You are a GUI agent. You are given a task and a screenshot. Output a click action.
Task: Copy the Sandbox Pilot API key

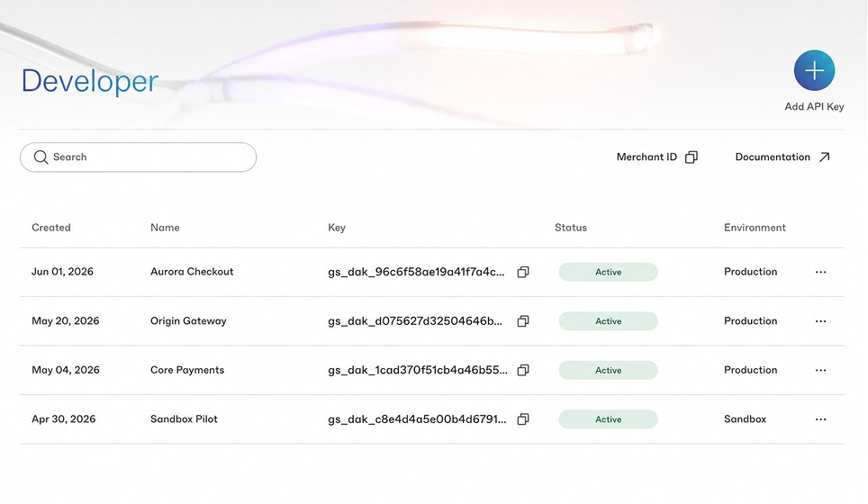(522, 419)
